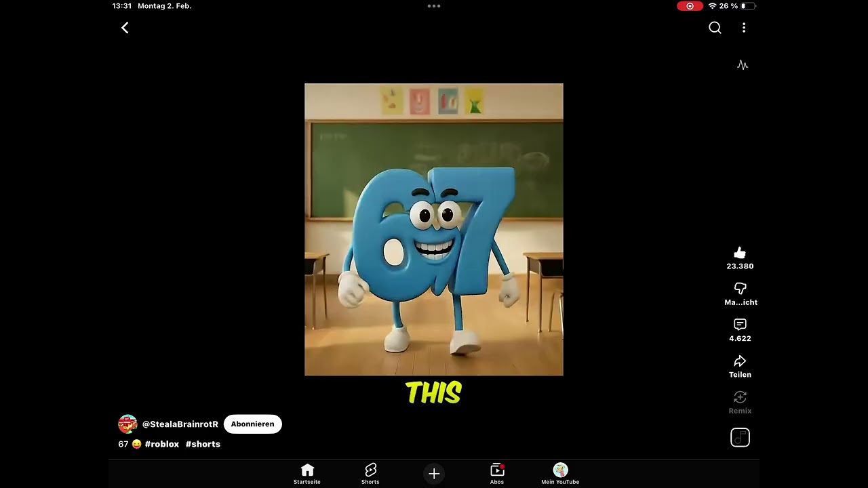Open the sound tile with music note
The width and height of the screenshot is (868, 488).
740,438
